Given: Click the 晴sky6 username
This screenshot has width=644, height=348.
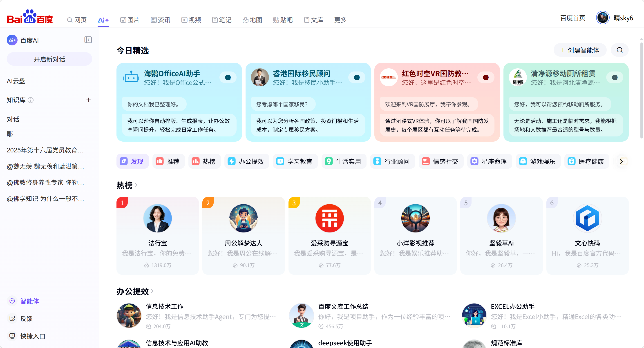Looking at the screenshot, I should click(623, 18).
